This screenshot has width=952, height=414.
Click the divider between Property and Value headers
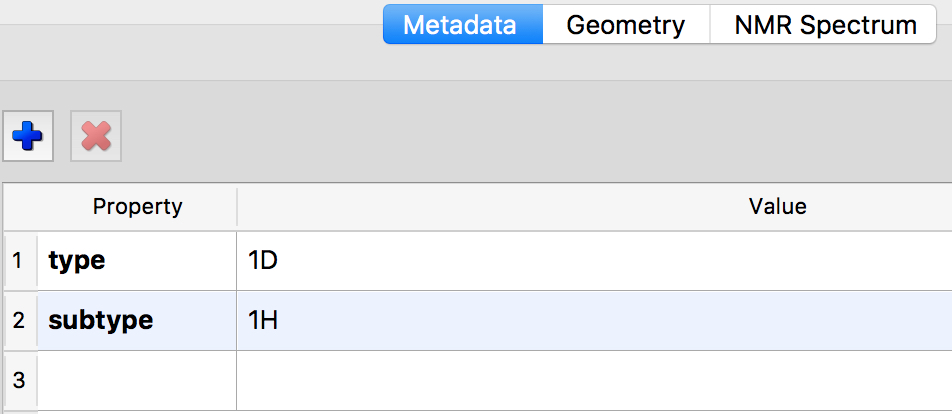pos(237,207)
